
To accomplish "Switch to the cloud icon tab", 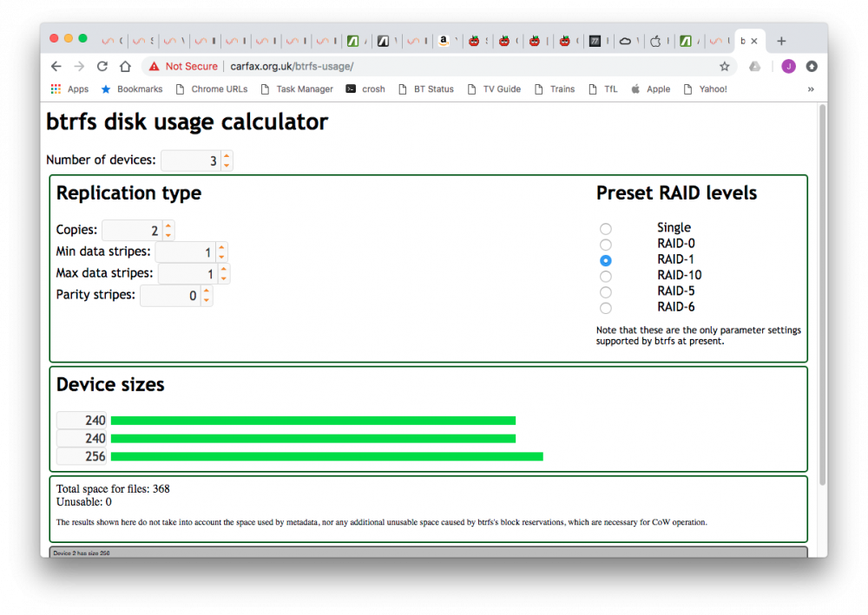I will tap(625, 41).
